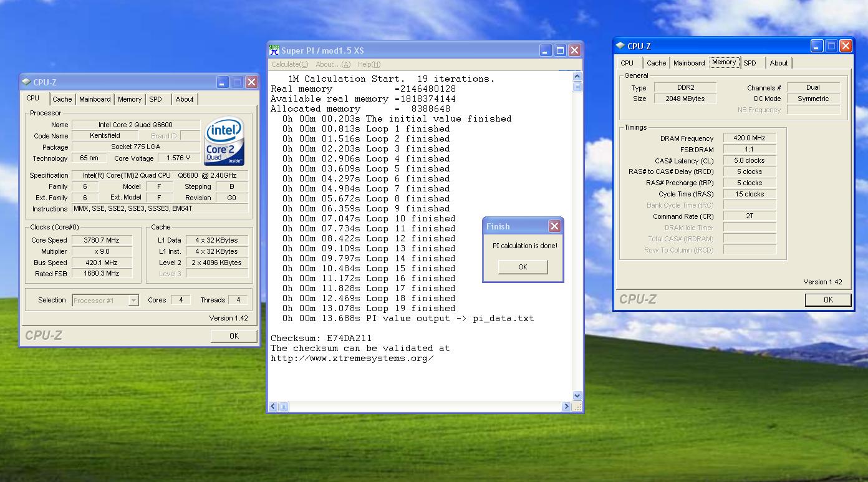The image size is (868, 482).
Task: Click Super PI horizontal scrollbar right arrow
Action: point(566,407)
